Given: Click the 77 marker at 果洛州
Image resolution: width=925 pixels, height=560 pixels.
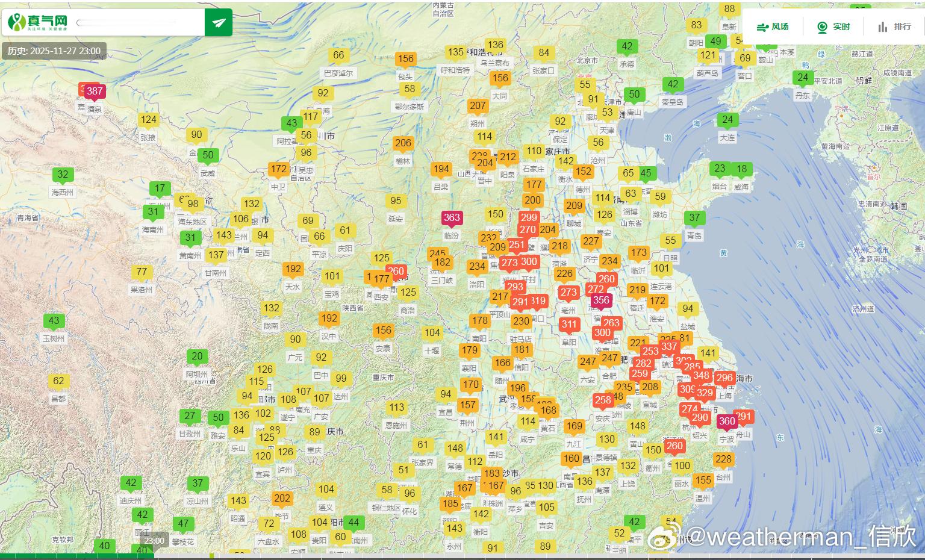Looking at the screenshot, I should point(142,272).
